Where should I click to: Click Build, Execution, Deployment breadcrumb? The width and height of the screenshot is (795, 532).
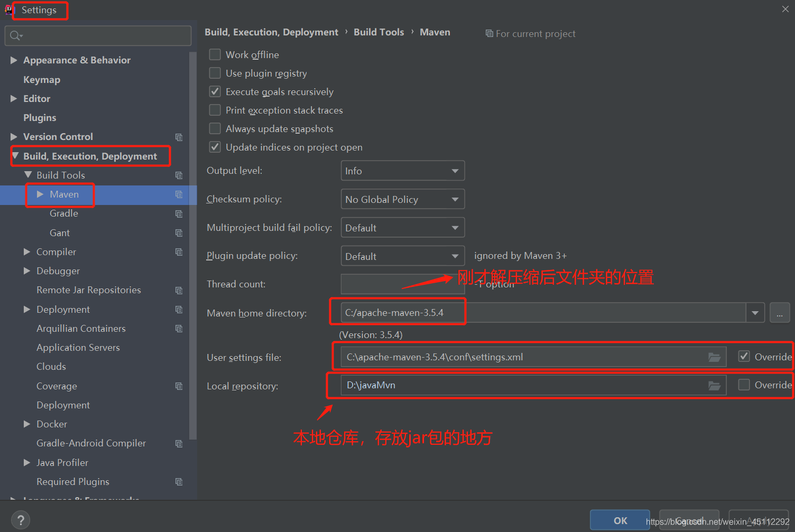point(272,32)
